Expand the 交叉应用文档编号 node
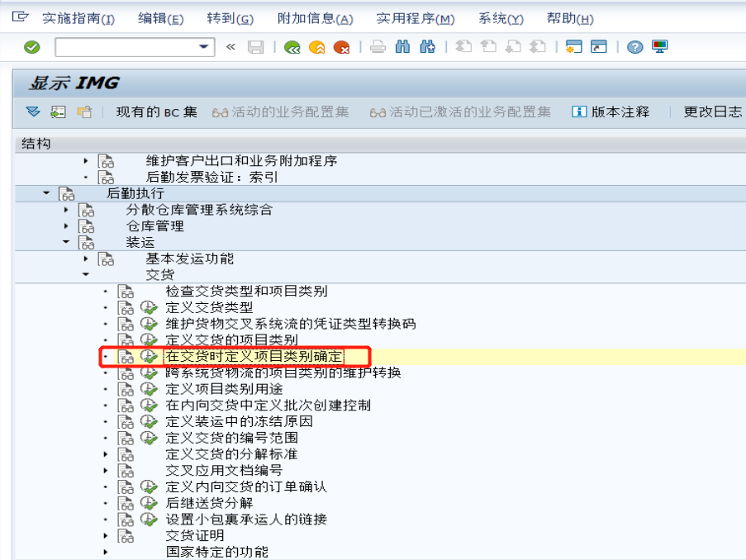The width and height of the screenshot is (746, 560). [x=106, y=471]
